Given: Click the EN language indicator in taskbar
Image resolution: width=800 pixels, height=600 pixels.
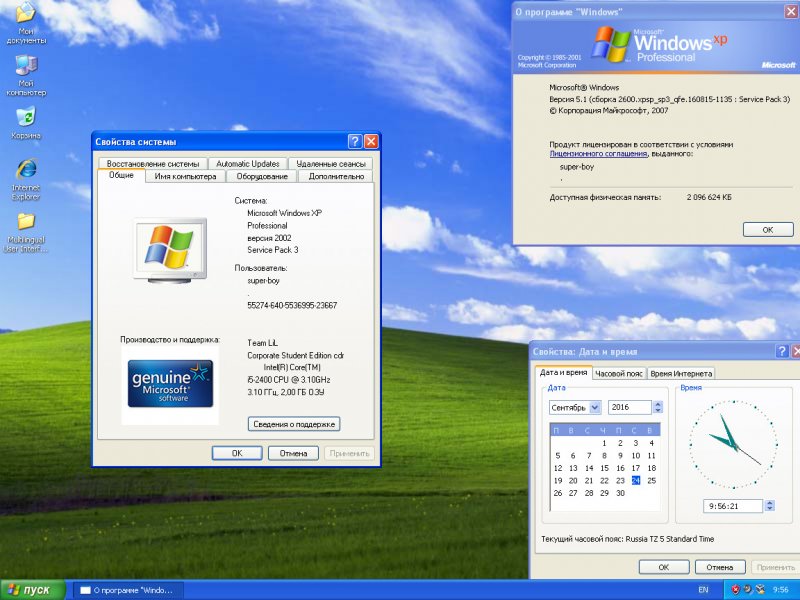Looking at the screenshot, I should coord(703,590).
